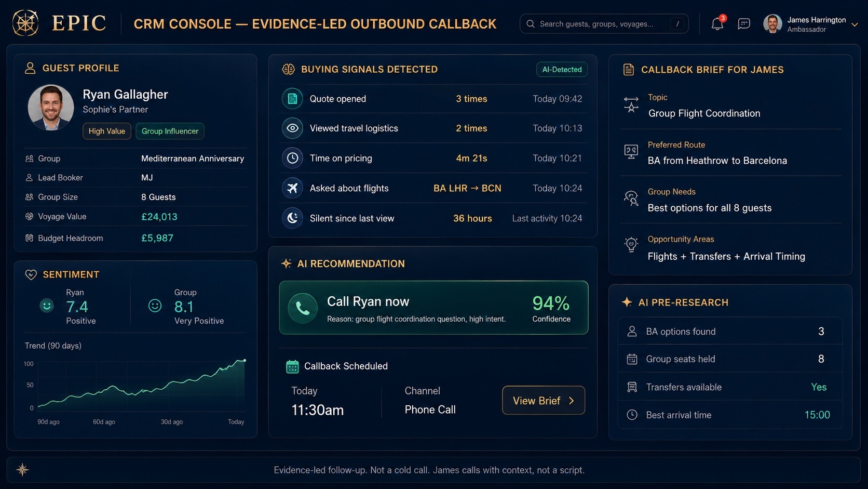This screenshot has width=868, height=489.
Task: Click the "94%" confidence value
Action: (551, 303)
